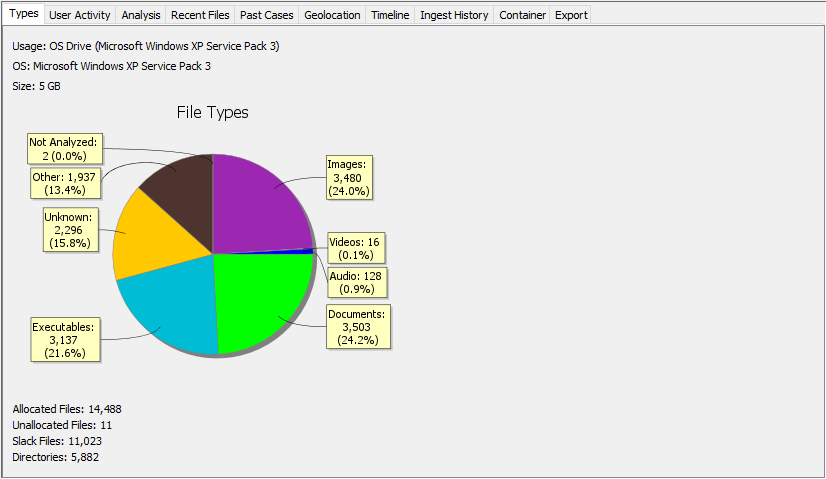Open the Analysis tab
This screenshot has width=826, height=479.
click(140, 15)
